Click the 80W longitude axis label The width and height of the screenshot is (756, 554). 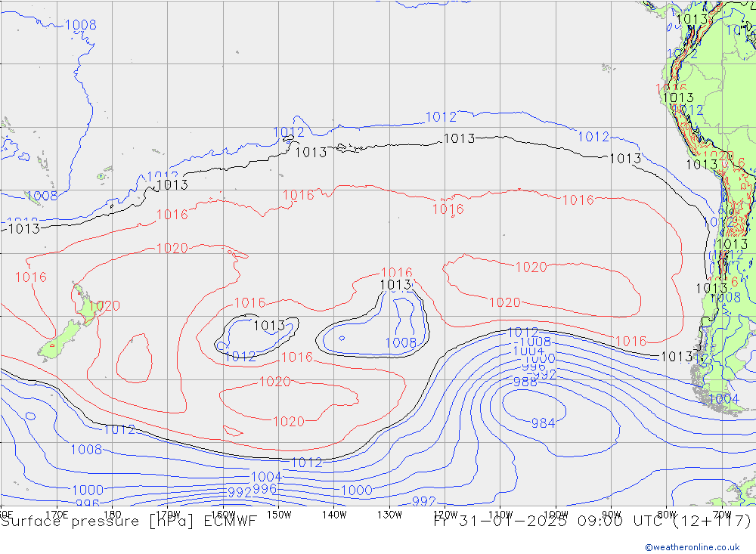coord(666,514)
